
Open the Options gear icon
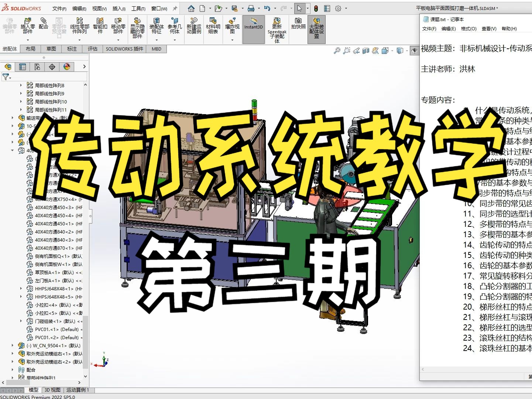click(x=338, y=8)
